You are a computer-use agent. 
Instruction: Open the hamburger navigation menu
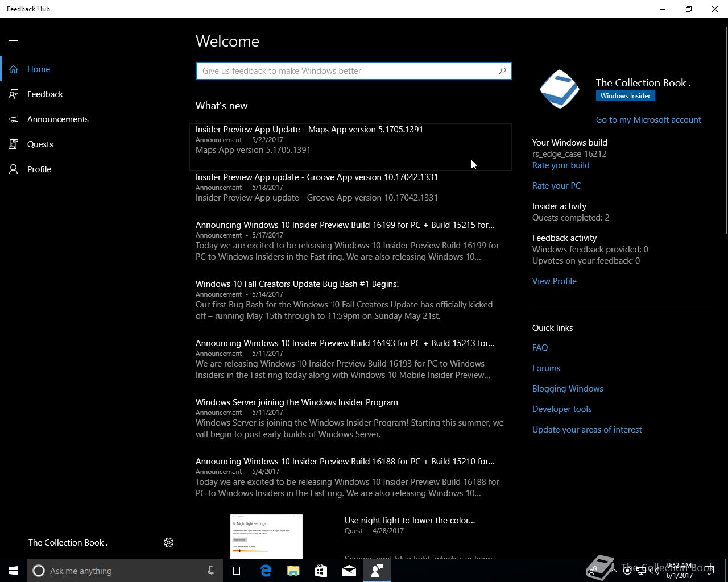click(x=14, y=43)
